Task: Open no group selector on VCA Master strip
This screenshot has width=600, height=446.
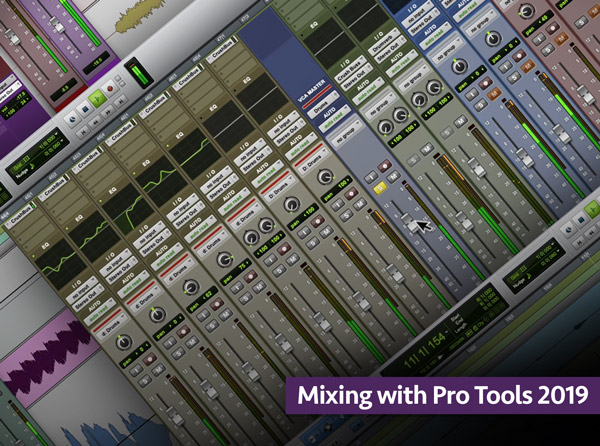Action: (346, 135)
